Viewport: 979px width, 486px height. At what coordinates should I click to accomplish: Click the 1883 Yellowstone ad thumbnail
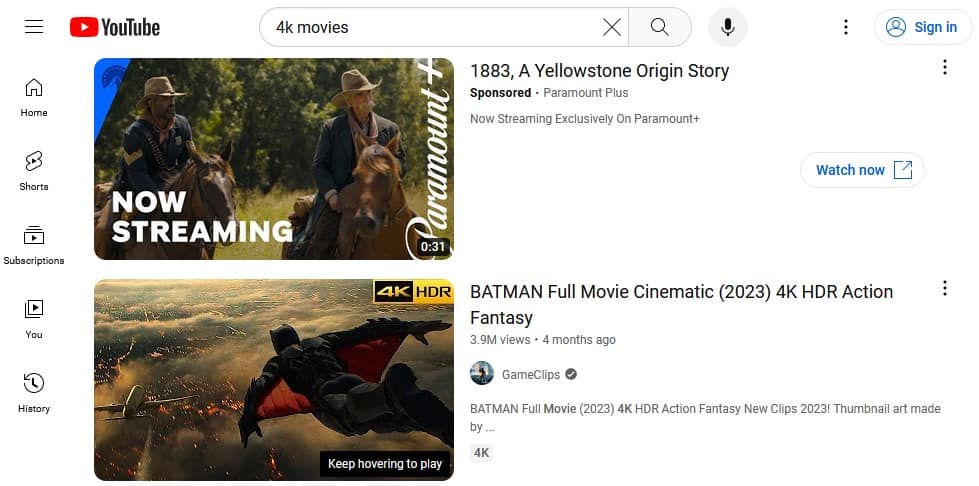pyautogui.click(x=273, y=159)
